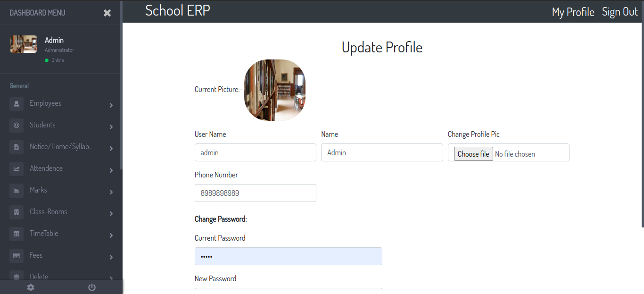This screenshot has height=294, width=644.
Task: Click the Class-Rooms building icon
Action: (x=17, y=212)
